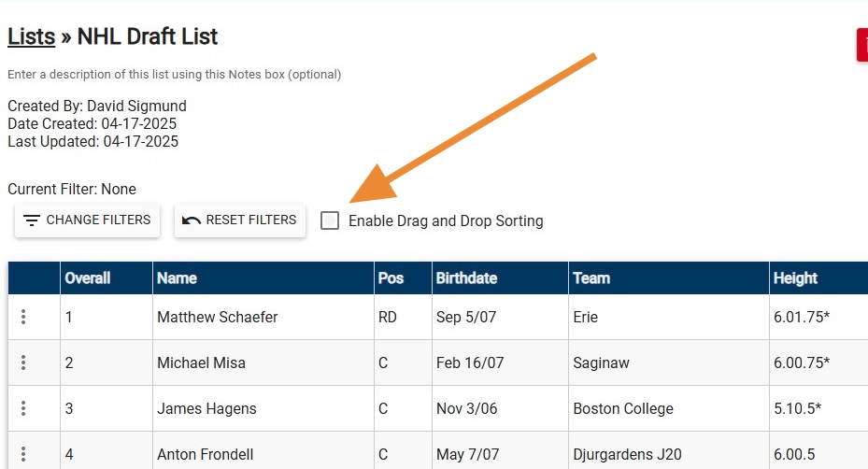Select the Michael Misa name cell
This screenshot has height=469, width=868.
click(x=202, y=362)
